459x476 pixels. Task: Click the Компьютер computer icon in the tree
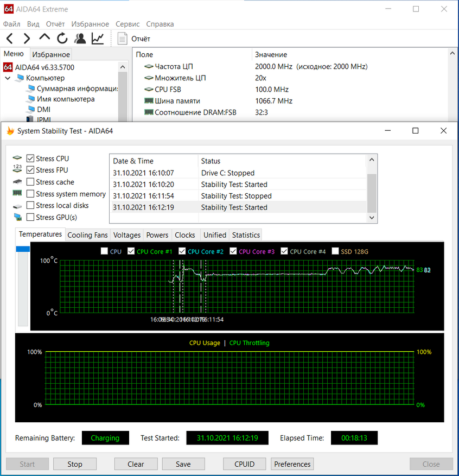[20, 78]
